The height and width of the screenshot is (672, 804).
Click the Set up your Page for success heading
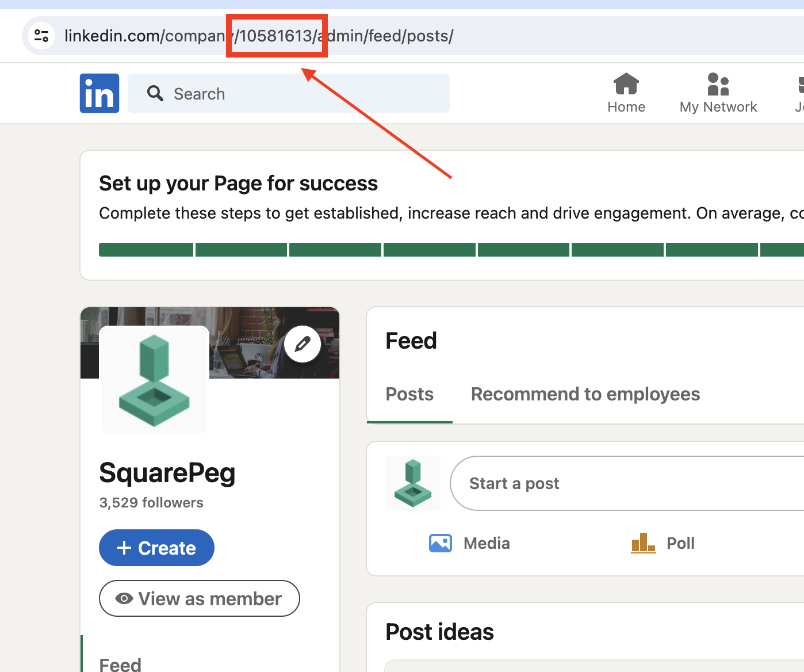click(238, 184)
